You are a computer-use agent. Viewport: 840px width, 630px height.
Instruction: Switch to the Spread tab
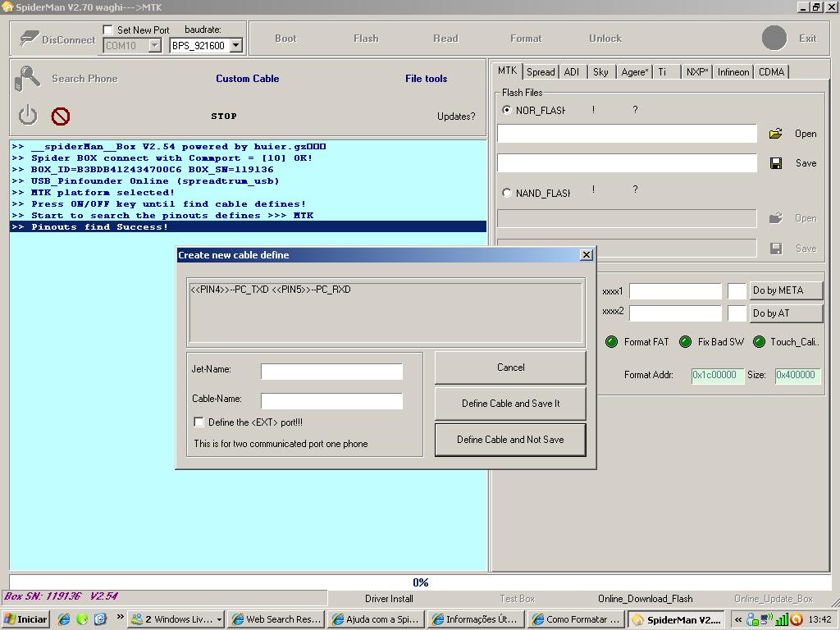pyautogui.click(x=541, y=72)
